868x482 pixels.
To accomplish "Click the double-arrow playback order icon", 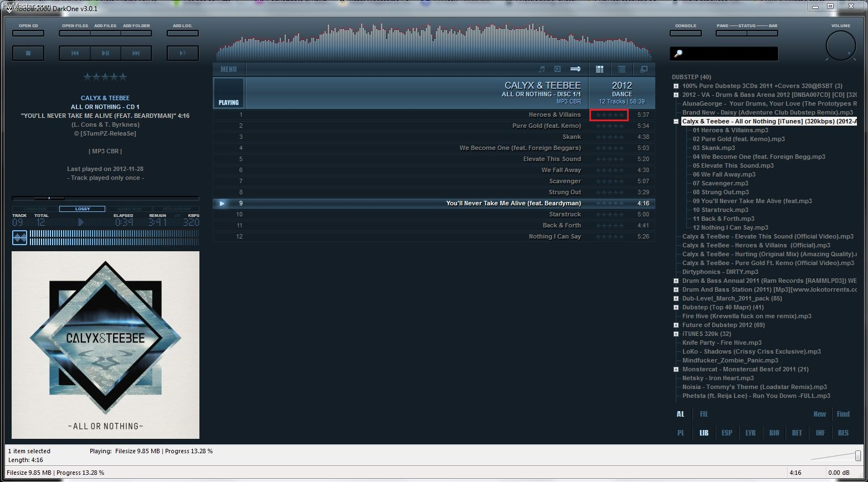I will (x=576, y=69).
